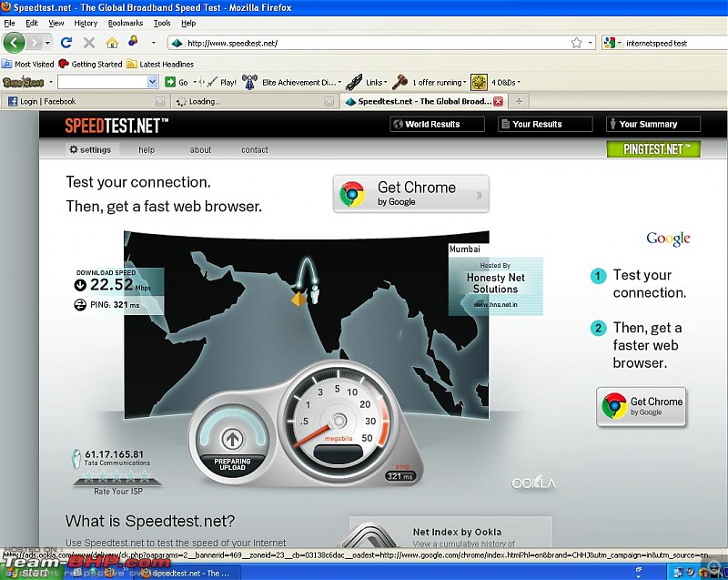
Task: Open new tab with plus icon
Action: click(x=519, y=101)
